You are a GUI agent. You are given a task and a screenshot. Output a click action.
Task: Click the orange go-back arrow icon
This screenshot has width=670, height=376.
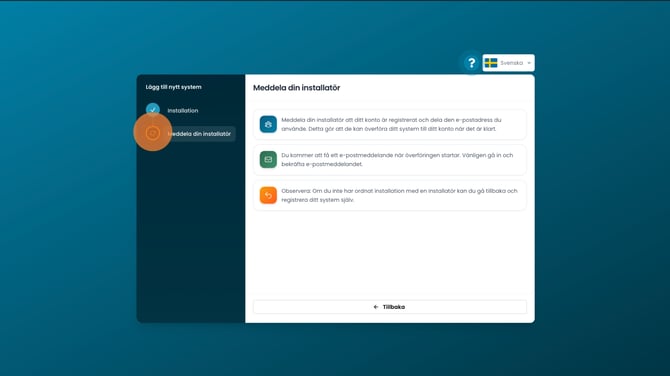pos(268,195)
